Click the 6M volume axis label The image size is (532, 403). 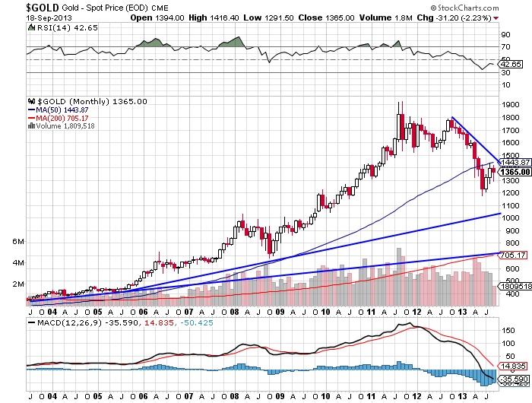(18, 241)
